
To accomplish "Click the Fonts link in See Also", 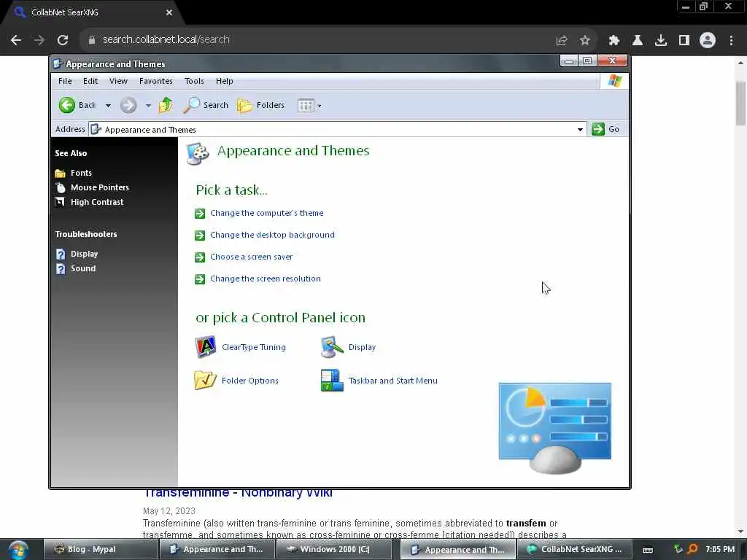I will tap(82, 173).
